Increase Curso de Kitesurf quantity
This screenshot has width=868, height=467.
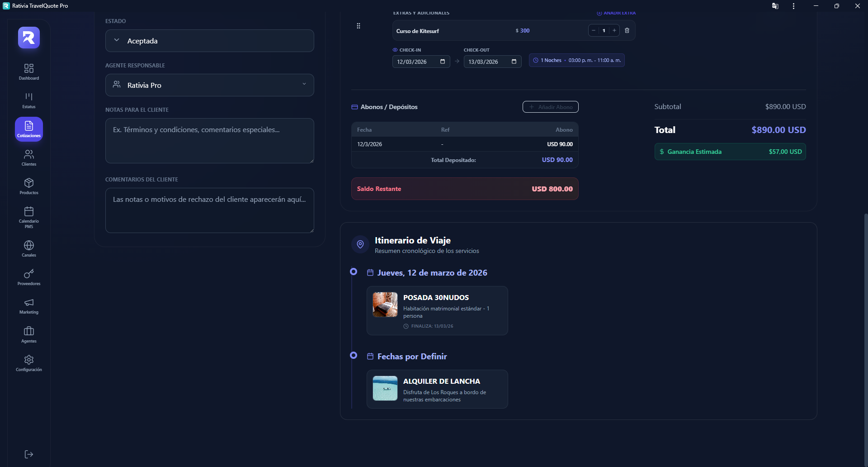click(614, 31)
